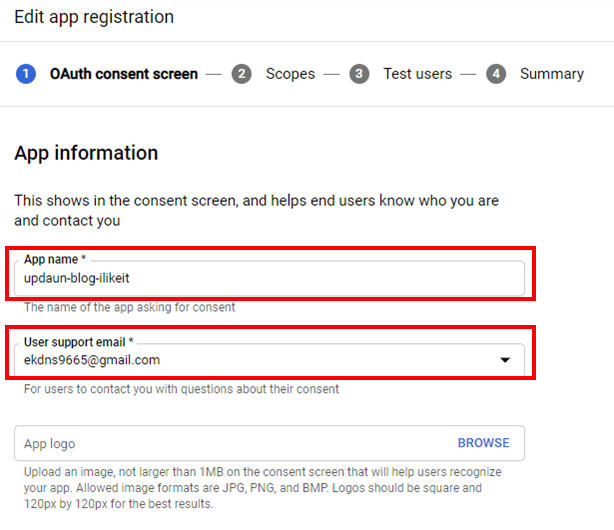The width and height of the screenshot is (614, 530).
Task: Go to the Scopes step
Action: (290, 74)
